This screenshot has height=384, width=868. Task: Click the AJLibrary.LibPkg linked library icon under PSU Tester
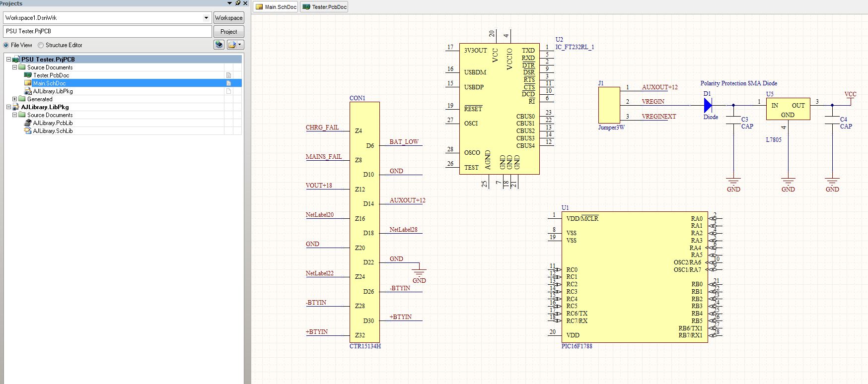pos(28,91)
